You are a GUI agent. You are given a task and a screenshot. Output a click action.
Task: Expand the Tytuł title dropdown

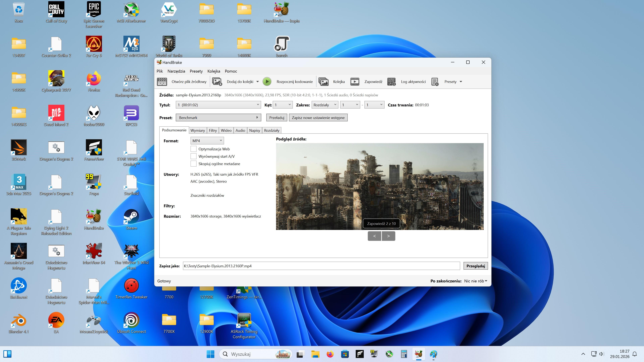tap(218, 105)
